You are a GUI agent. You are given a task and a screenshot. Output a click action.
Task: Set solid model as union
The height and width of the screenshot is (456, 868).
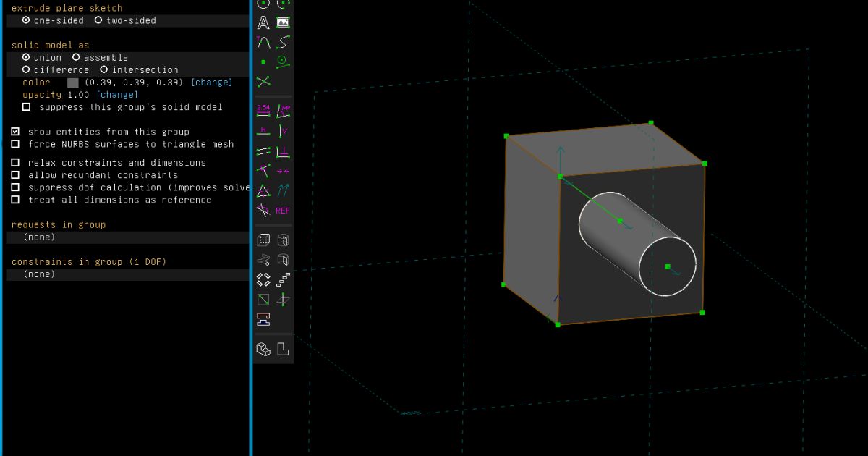(x=42, y=57)
